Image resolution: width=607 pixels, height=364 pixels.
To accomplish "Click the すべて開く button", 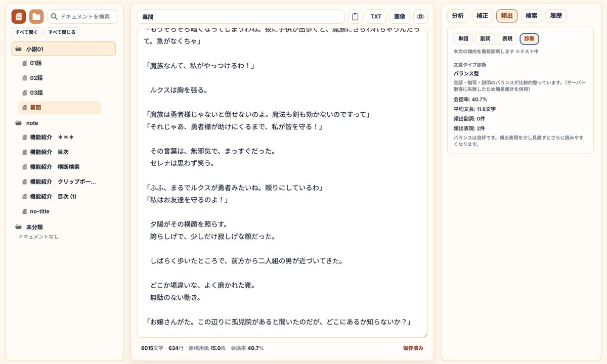I will click(x=26, y=32).
